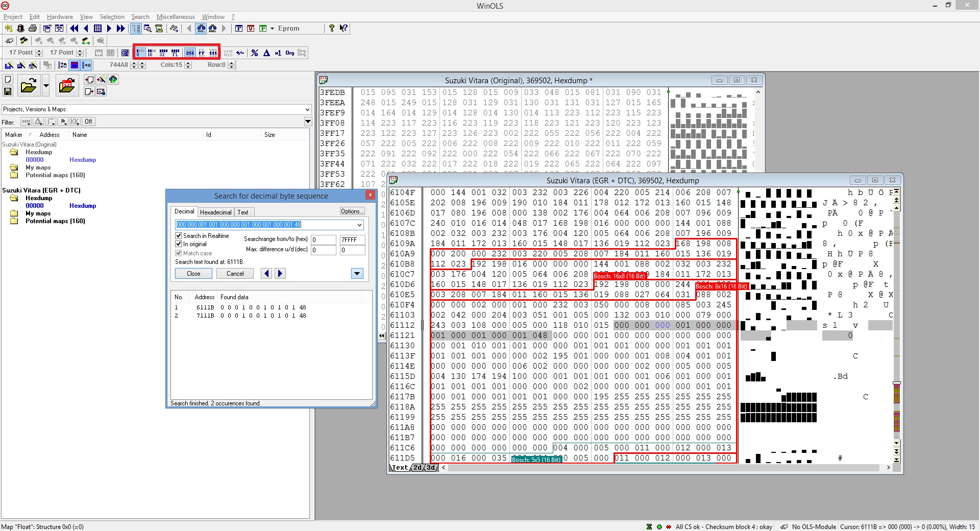This screenshot has height=531, width=980.
Task: Click the blue F window icon
Action: pyautogui.click(x=239, y=29)
